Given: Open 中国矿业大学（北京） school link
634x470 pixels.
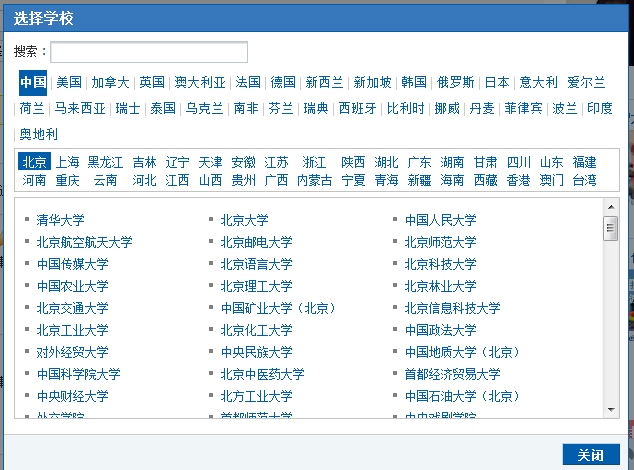Looking at the screenshot, I should (x=279, y=308).
